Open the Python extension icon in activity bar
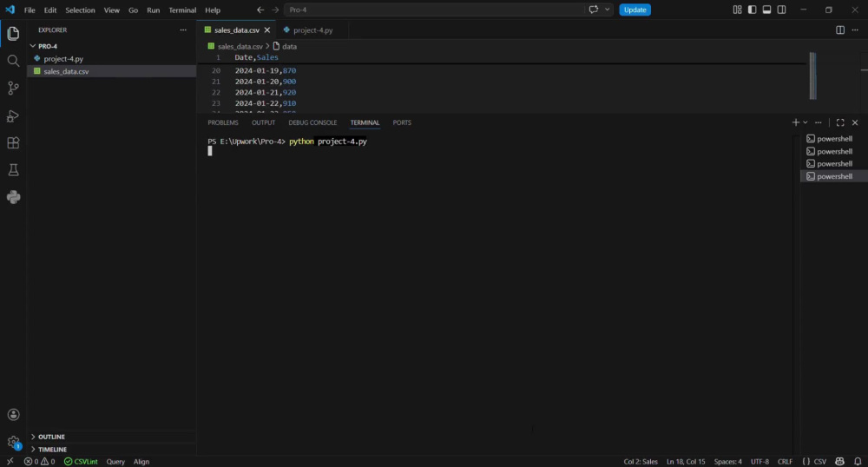The width and height of the screenshot is (868, 467). (x=13, y=197)
